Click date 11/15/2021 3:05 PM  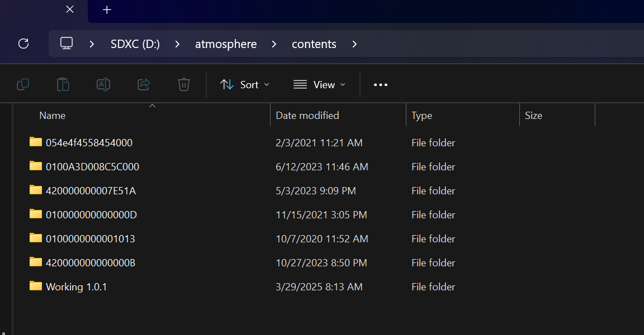(321, 215)
